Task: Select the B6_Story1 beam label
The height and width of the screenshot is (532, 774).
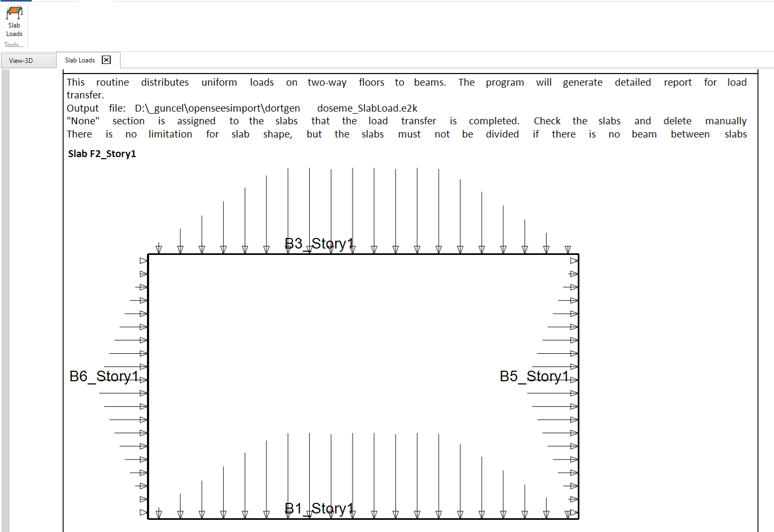Action: tap(104, 376)
